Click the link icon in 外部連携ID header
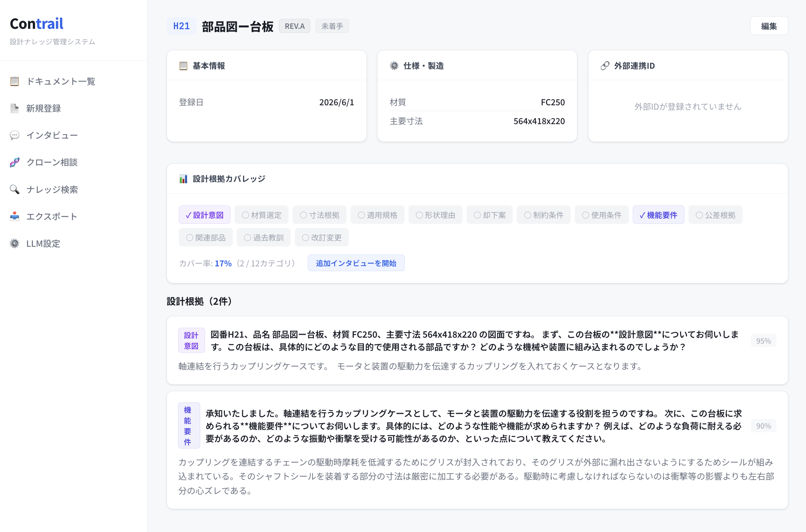 [x=605, y=66]
